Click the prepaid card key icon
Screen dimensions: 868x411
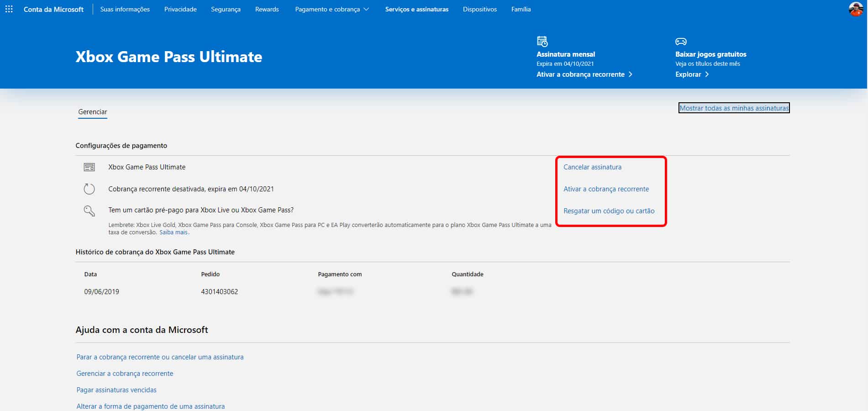pyautogui.click(x=89, y=211)
